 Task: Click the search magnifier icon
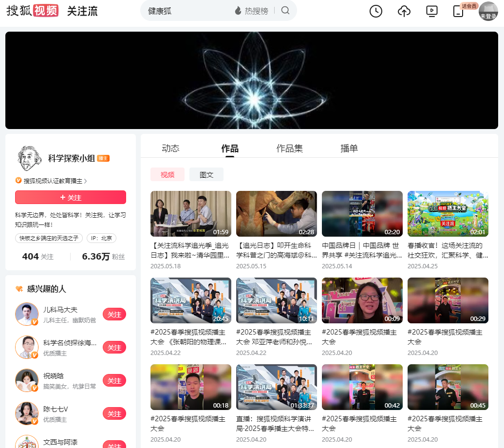(285, 11)
